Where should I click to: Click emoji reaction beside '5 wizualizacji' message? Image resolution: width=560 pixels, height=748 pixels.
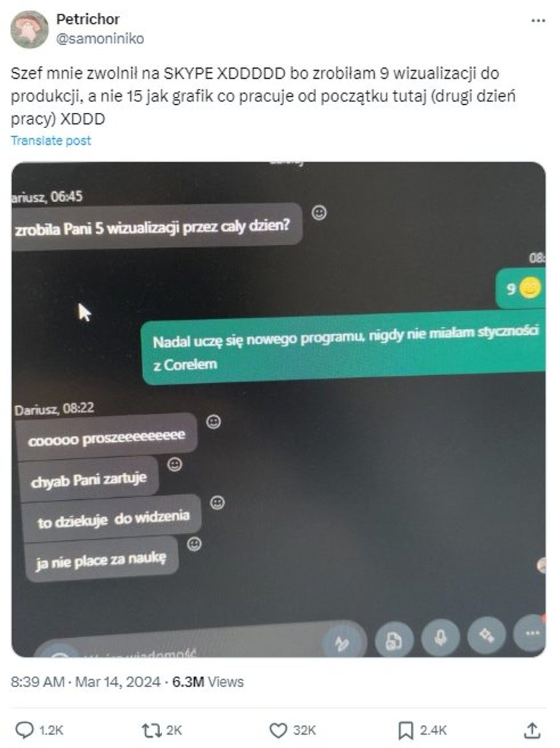pos(319,213)
